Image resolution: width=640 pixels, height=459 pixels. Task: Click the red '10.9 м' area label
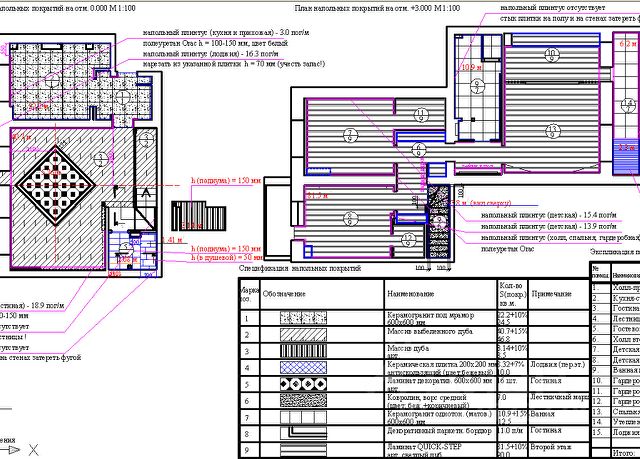tap(471, 67)
